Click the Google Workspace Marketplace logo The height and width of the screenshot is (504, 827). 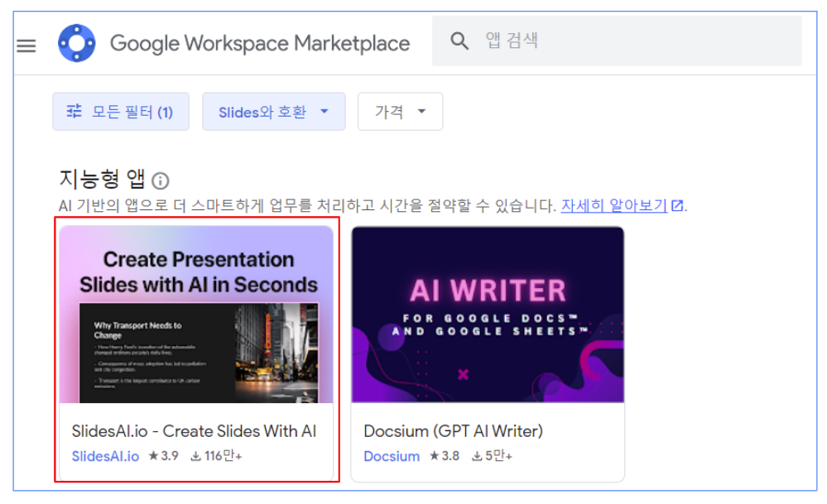(76, 43)
